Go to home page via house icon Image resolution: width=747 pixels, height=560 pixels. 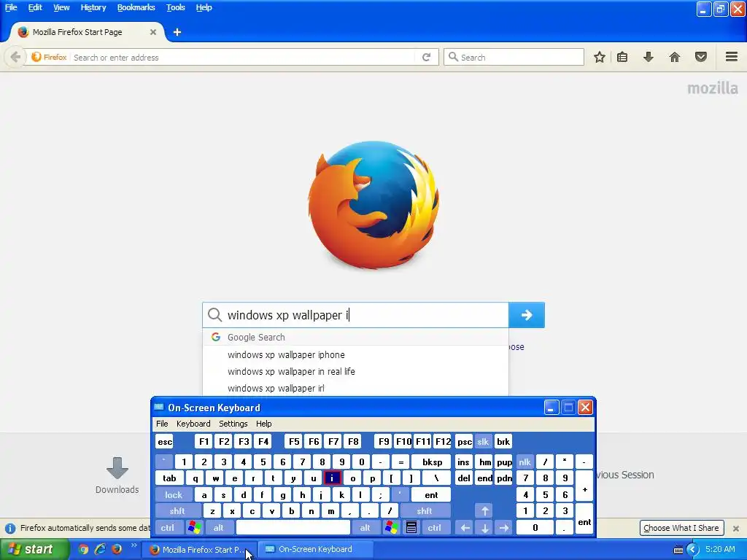tap(675, 57)
